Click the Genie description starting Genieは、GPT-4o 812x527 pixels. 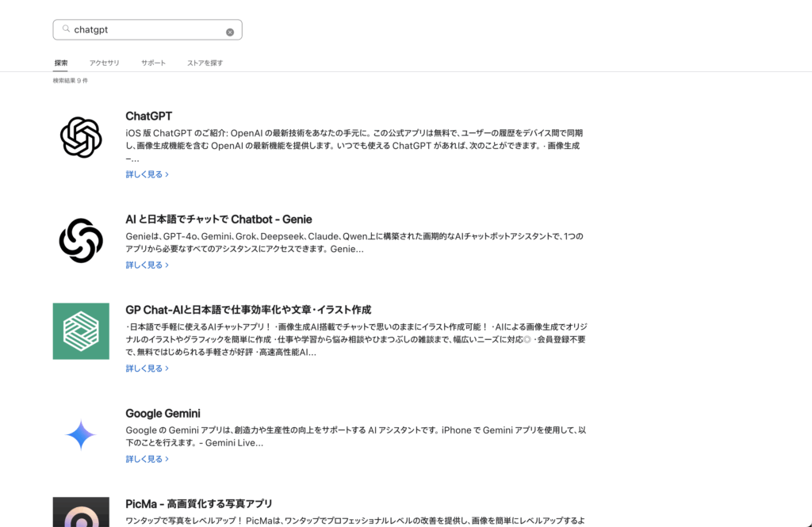click(x=354, y=242)
